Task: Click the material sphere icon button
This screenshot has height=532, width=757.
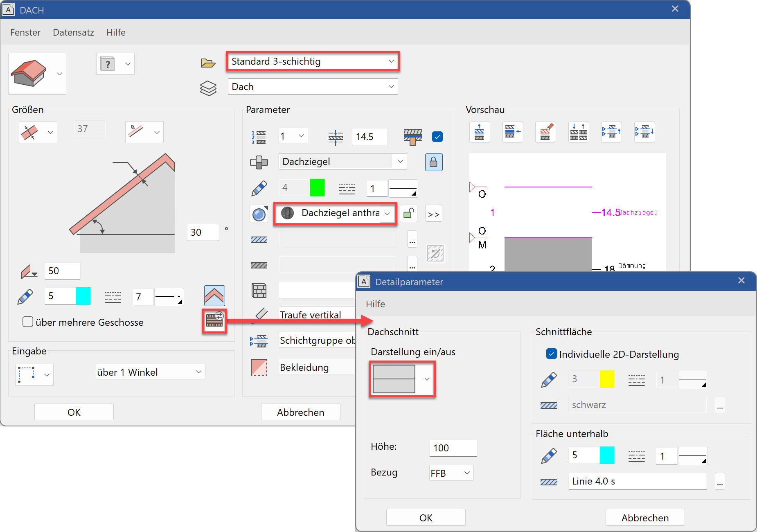Action: click(x=259, y=214)
